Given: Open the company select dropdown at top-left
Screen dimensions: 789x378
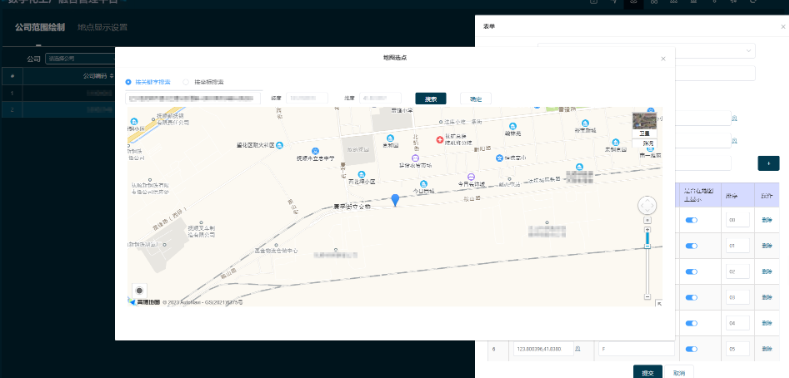Looking at the screenshot, I should click(x=81, y=58).
